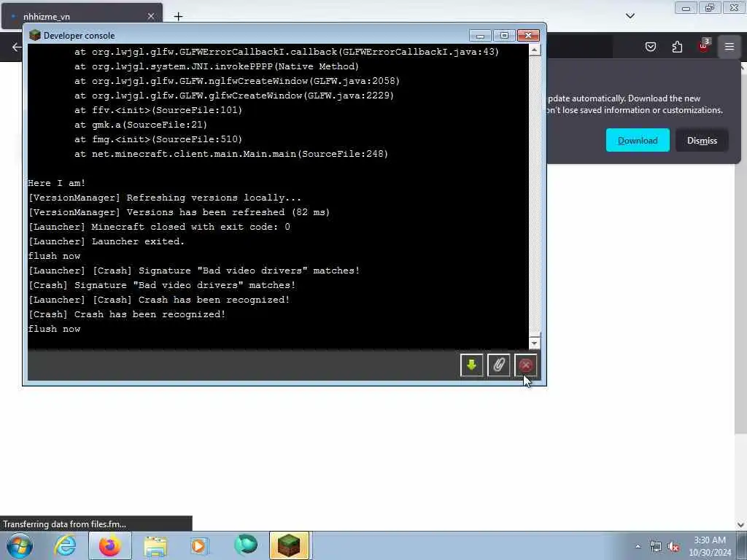The image size is (747, 560).
Task: Click the Save to Pocket icon in Firefox
Action: pos(650,47)
